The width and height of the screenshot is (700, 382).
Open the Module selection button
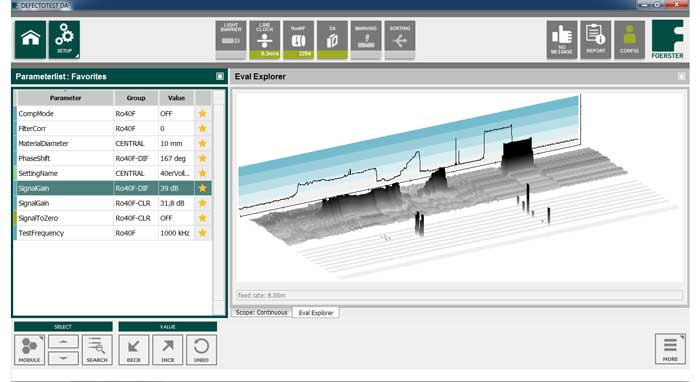click(29, 350)
